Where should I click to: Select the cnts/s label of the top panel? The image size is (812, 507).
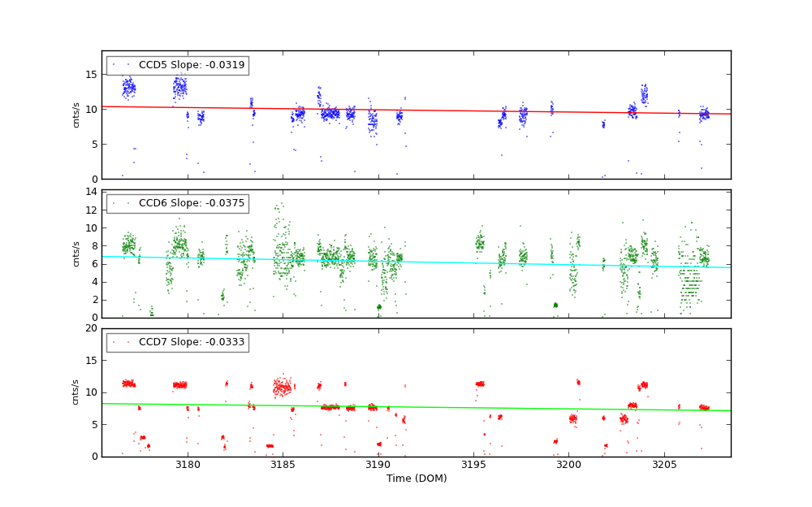pyautogui.click(x=76, y=115)
